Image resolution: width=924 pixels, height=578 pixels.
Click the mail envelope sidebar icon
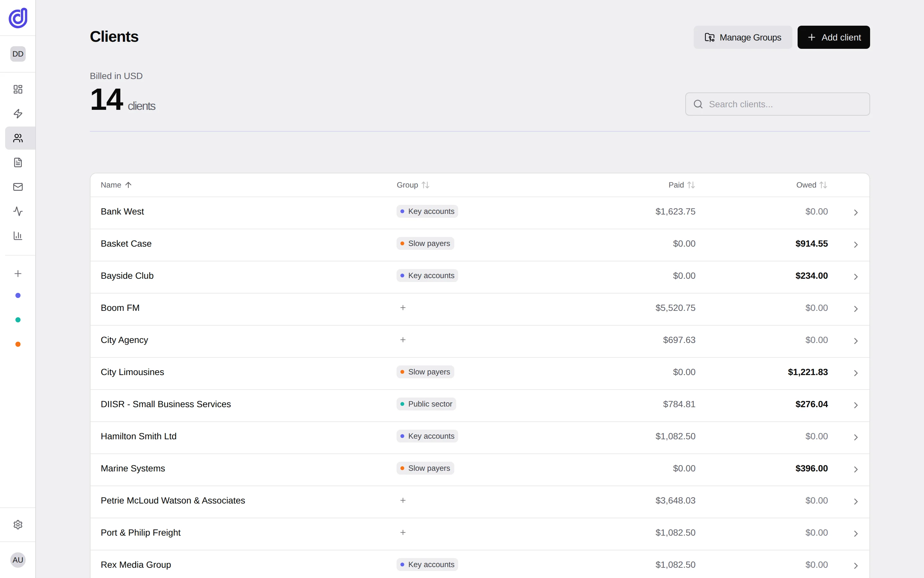click(x=18, y=187)
